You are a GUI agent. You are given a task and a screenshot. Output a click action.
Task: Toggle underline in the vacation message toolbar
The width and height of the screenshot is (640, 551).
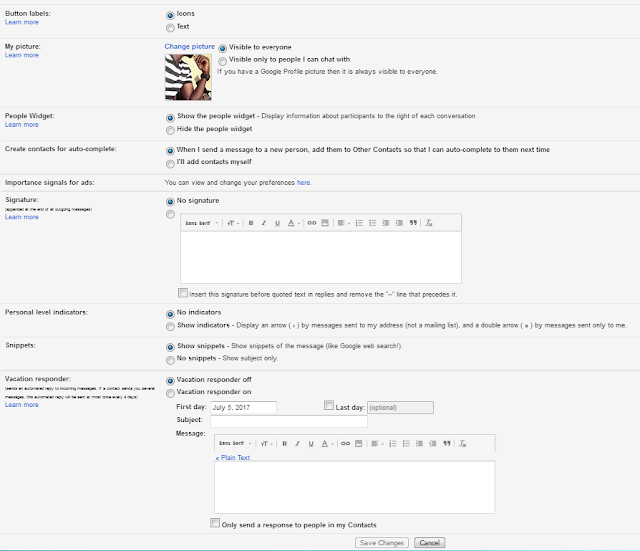pos(311,444)
